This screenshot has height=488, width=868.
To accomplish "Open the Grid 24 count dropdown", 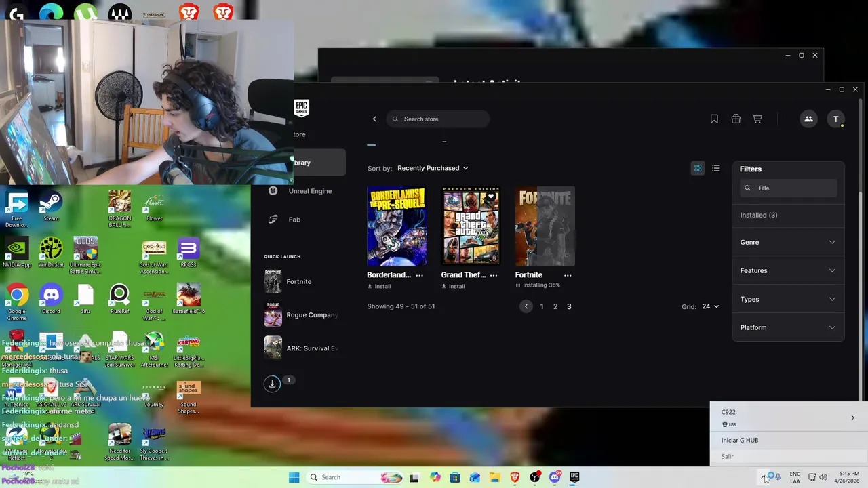I will pos(710,306).
